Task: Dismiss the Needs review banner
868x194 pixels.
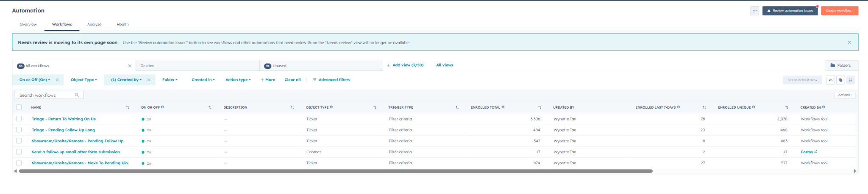Action: coord(849,42)
